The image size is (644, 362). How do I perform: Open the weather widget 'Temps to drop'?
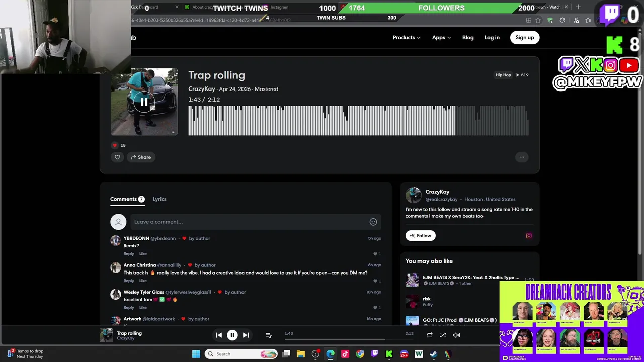25,354
